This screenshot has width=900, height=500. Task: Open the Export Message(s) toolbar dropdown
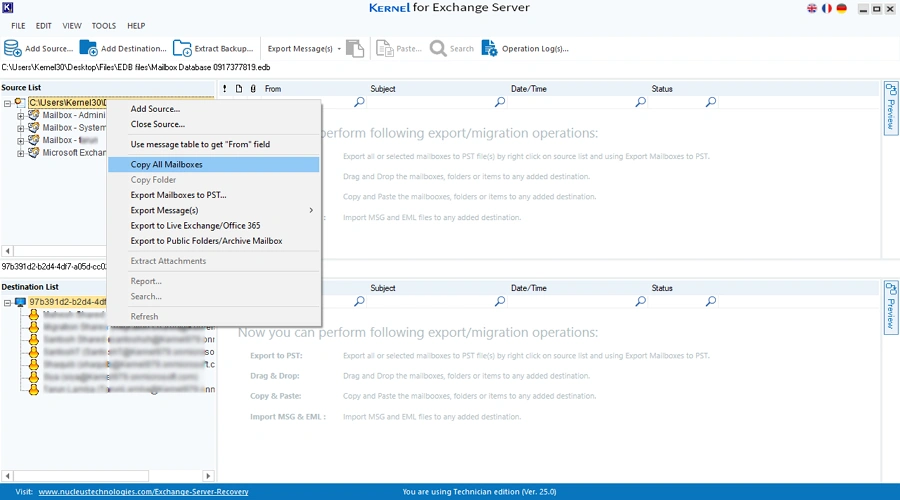tap(338, 48)
